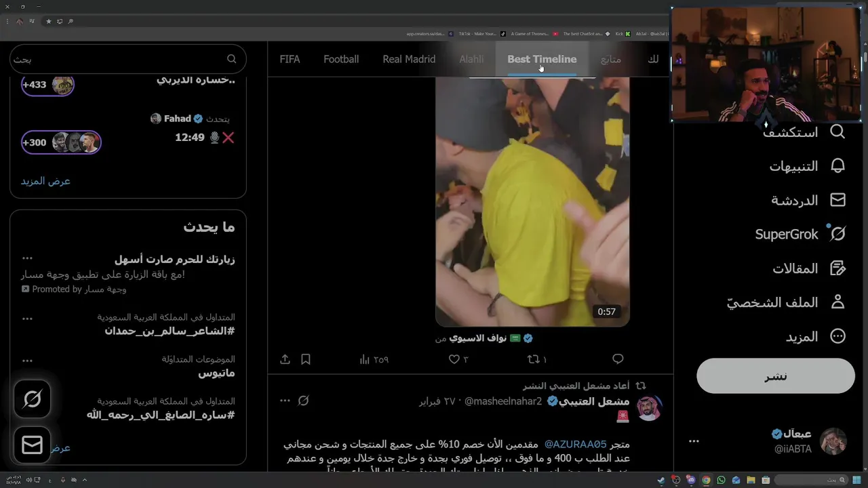868x488 pixels.
Task: Select the Best Timeline tab
Action: [x=542, y=59]
